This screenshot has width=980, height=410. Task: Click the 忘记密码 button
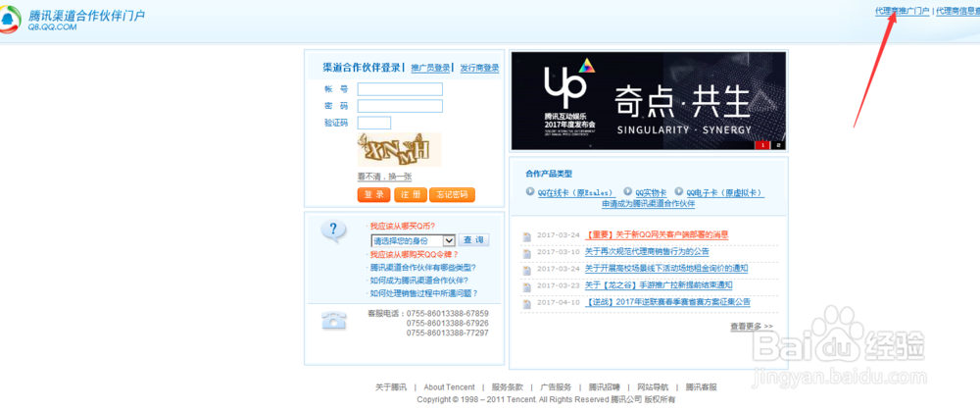tap(452, 194)
